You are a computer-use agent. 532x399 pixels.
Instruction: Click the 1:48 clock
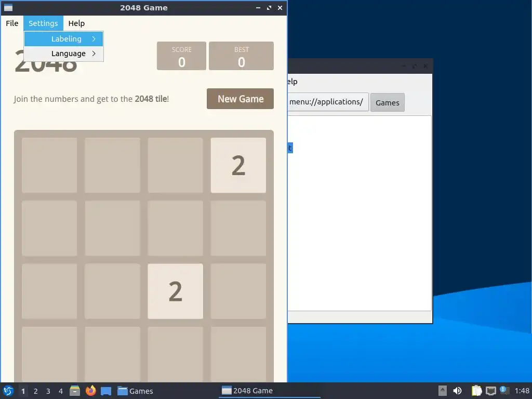[x=522, y=391]
